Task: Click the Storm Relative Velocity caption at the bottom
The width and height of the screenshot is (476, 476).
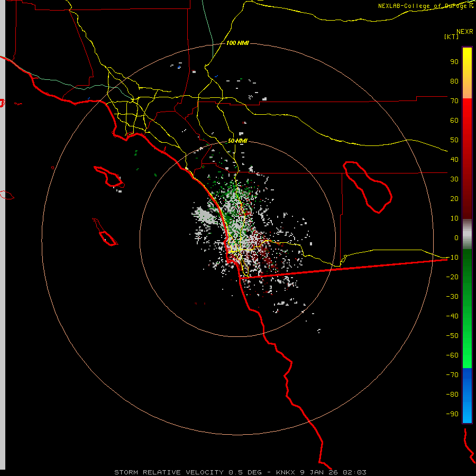Action: coord(240,472)
